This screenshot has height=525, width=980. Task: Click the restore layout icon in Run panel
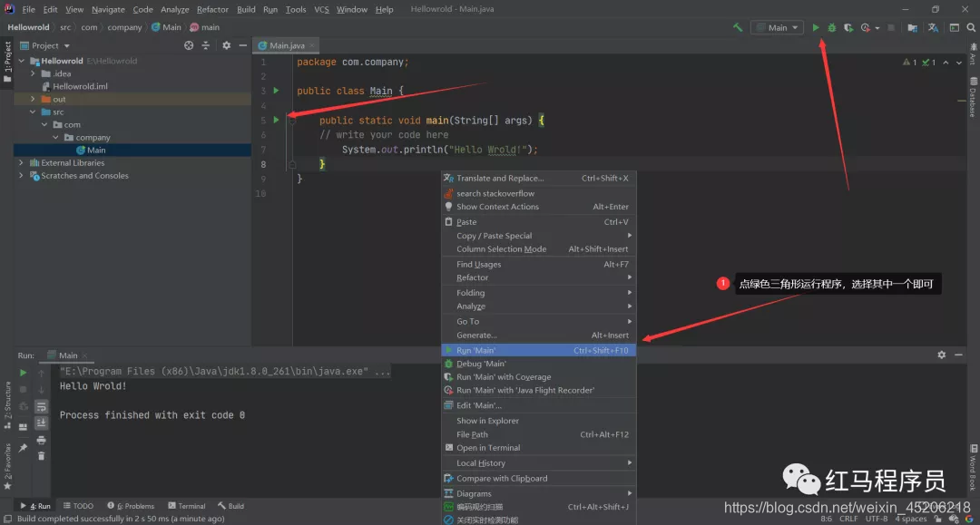pyautogui.click(x=23, y=427)
